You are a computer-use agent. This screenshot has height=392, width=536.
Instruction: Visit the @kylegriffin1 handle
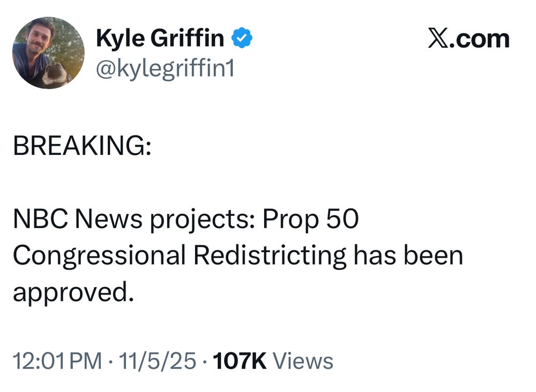(165, 69)
